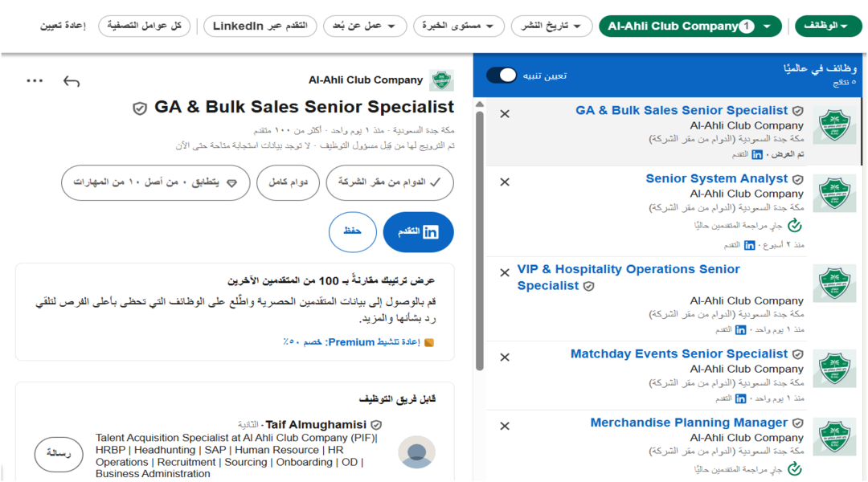Click Al-Ahli Club logo in job header
The width and height of the screenshot is (868, 482).
pyautogui.click(x=441, y=80)
